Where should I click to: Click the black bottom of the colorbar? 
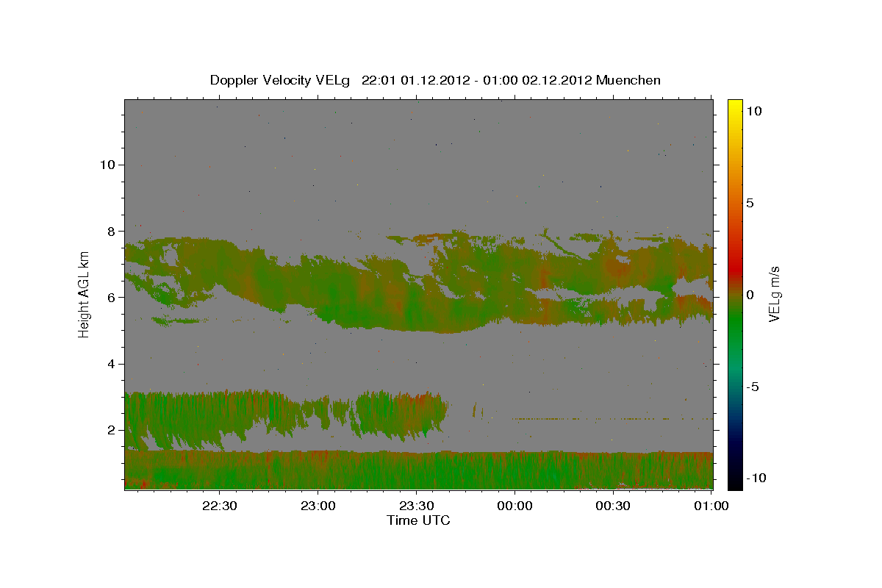click(x=734, y=481)
